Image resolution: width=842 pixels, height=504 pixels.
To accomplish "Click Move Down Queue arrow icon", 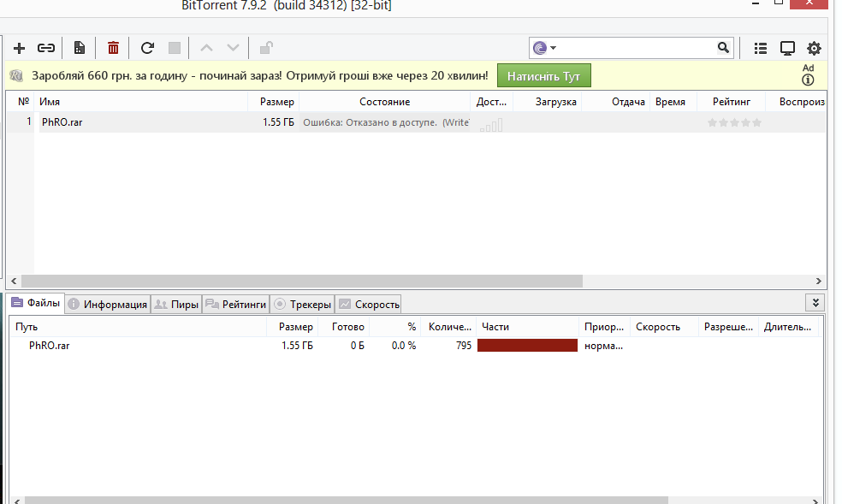I will click(x=233, y=48).
